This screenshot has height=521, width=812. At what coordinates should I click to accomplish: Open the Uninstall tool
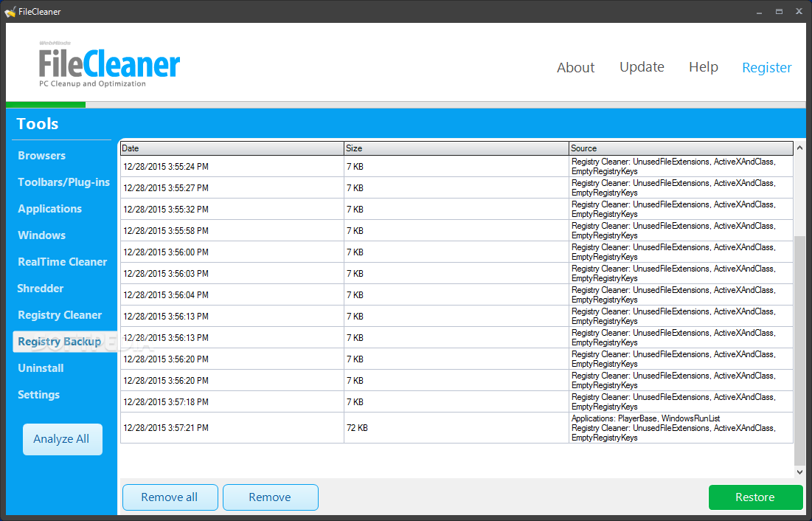[41, 368]
